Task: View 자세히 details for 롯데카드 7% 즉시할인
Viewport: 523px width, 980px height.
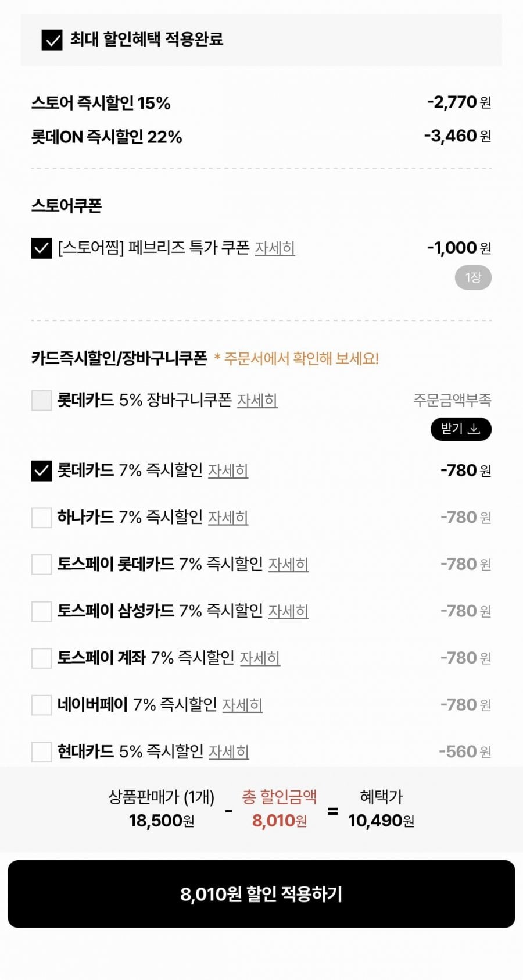Action: pos(228,471)
